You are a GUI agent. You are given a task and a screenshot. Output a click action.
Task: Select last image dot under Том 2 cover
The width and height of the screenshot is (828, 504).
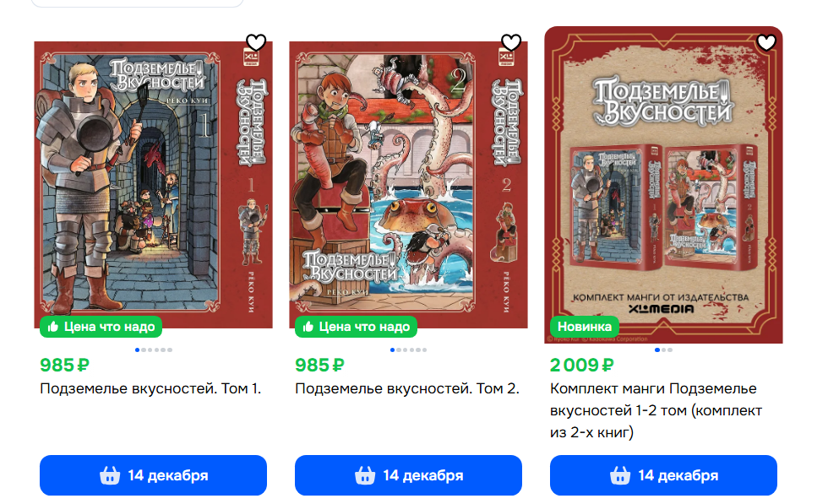coord(424,350)
